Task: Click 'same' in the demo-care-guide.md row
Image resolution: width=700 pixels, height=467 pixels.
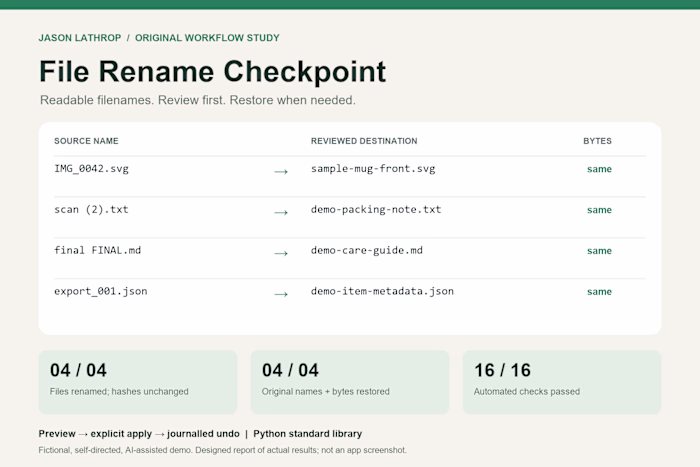Action: click(599, 251)
